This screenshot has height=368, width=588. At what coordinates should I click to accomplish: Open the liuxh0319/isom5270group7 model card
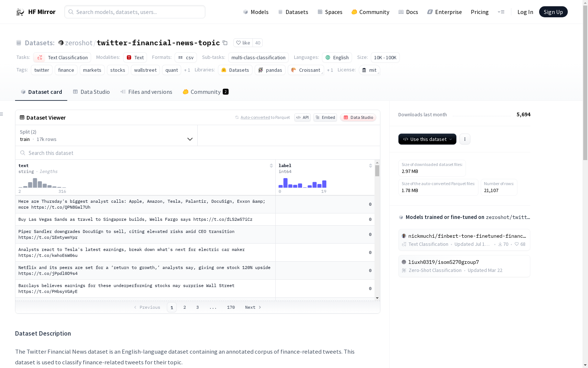click(x=464, y=266)
